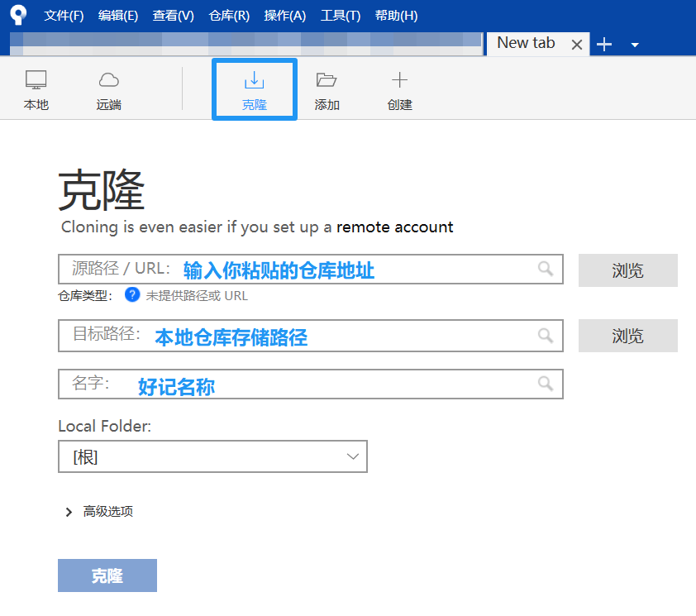Click the blue 克隆 submit button

[x=107, y=575]
